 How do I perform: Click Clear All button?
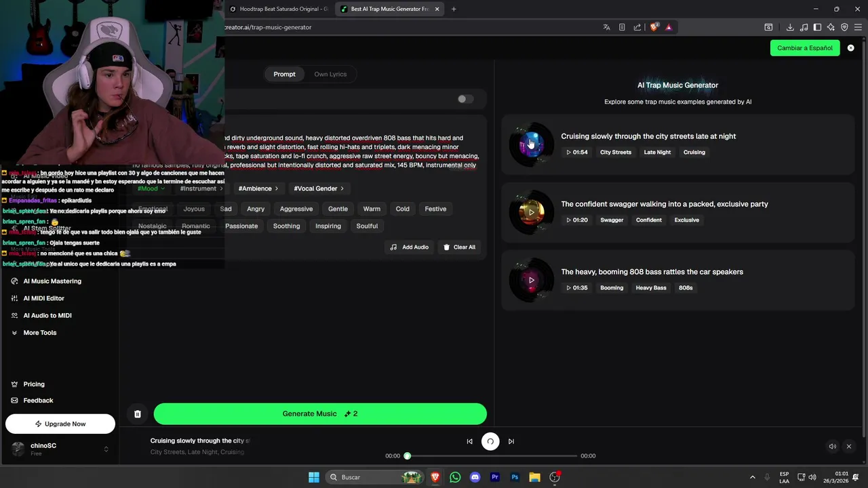(459, 247)
